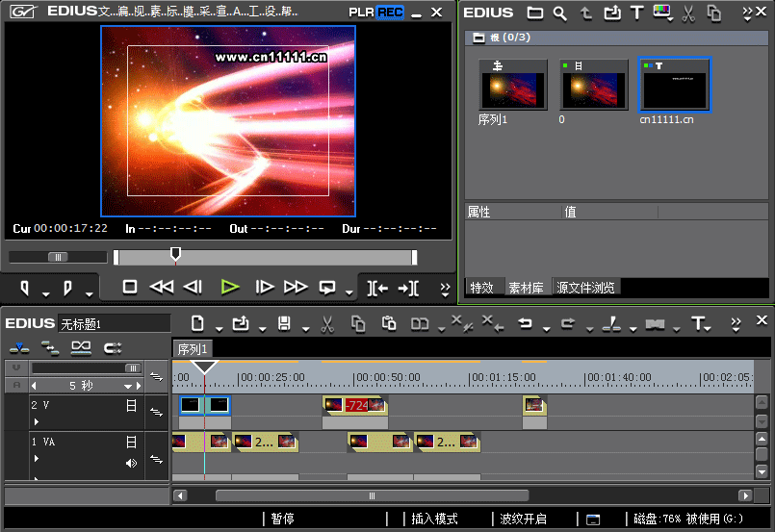The image size is (775, 532).
Task: Select the cn11111.cn title clip thumbnail
Action: tap(675, 85)
